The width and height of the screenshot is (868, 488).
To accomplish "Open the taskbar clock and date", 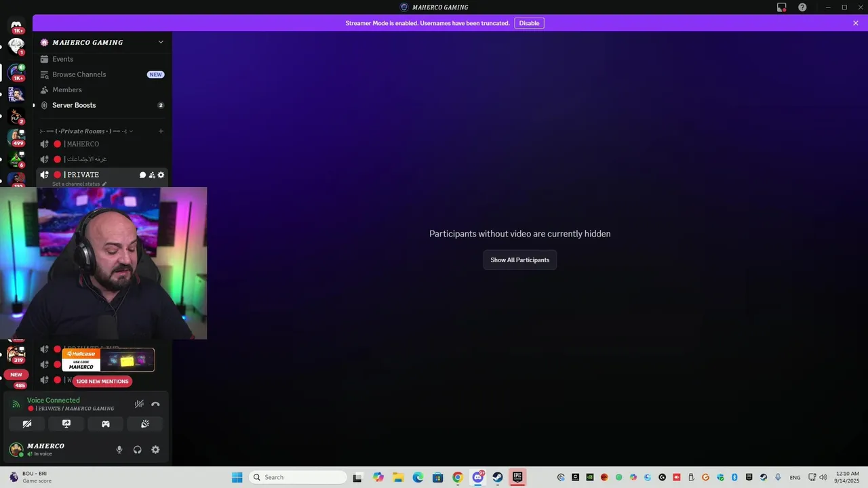I will coord(848,477).
